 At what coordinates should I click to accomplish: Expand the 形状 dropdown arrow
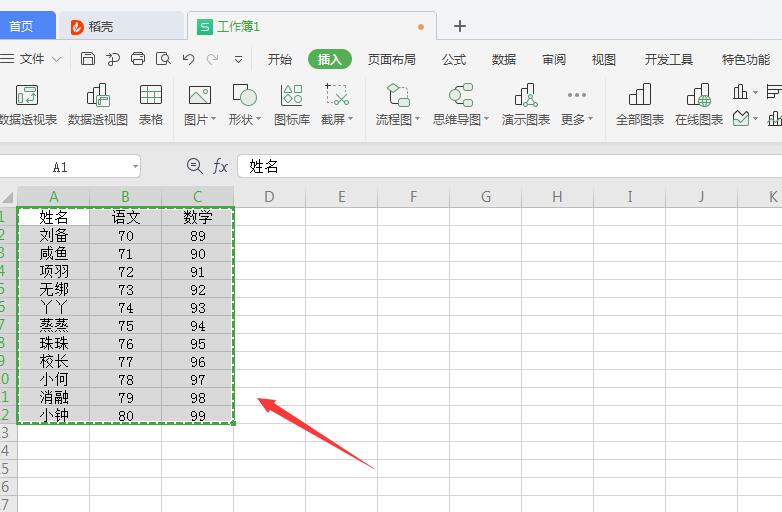[258, 119]
